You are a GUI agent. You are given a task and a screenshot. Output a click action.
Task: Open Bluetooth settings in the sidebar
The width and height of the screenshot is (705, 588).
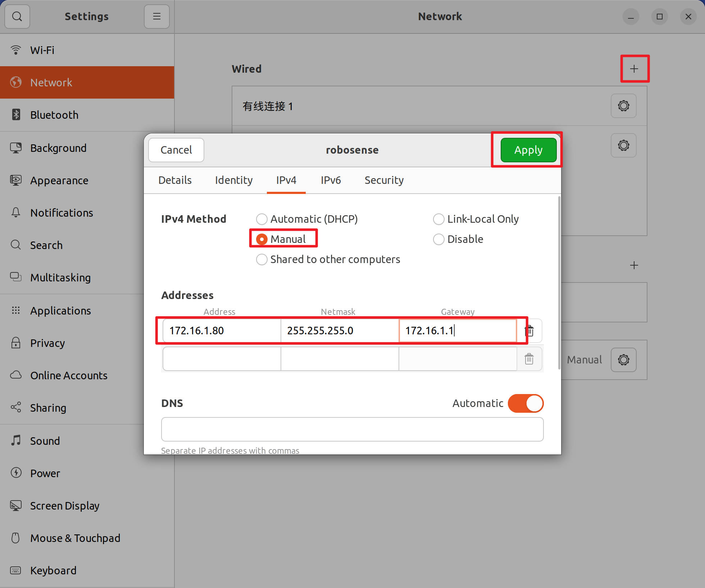(x=54, y=115)
